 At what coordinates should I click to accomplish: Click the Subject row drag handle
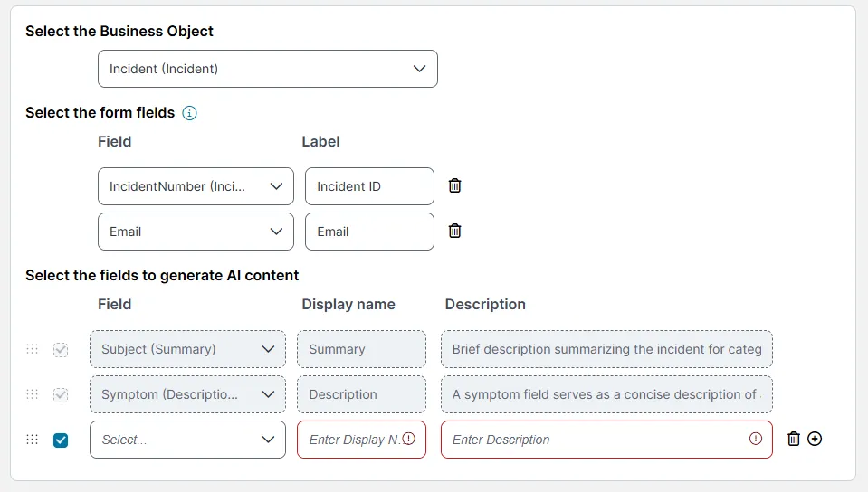[x=32, y=349]
